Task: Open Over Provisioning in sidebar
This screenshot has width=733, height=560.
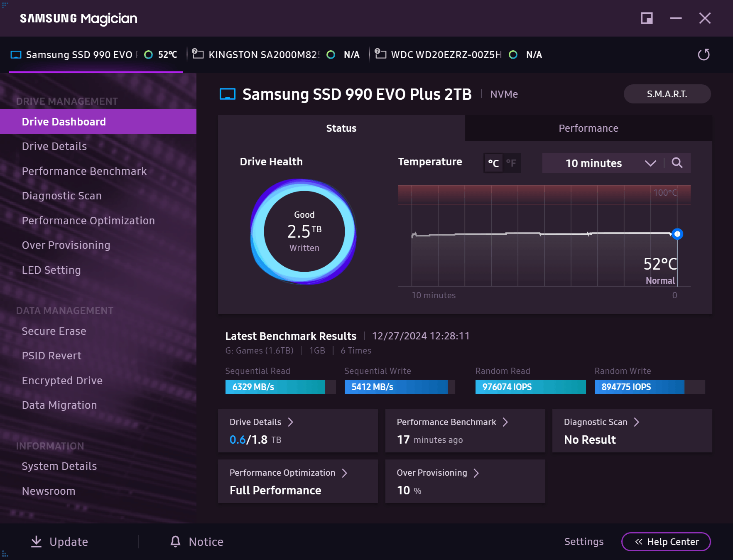Action: coord(98,245)
